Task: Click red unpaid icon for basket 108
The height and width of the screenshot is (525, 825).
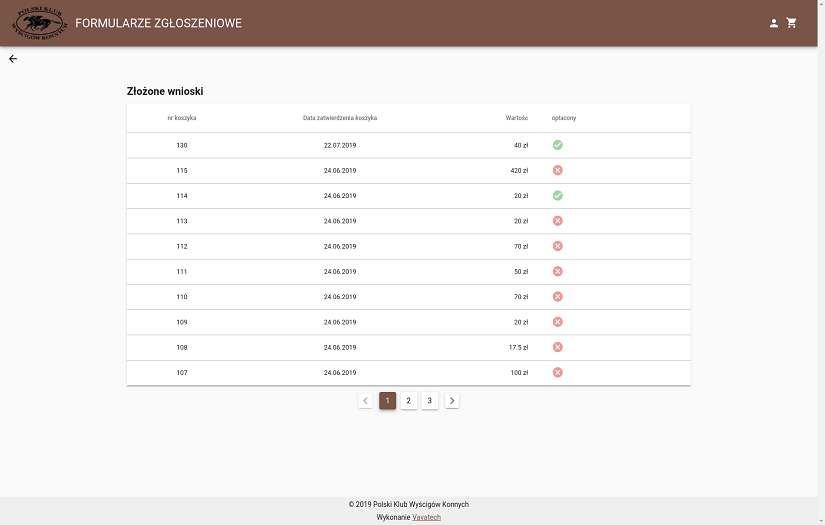Action: [x=558, y=347]
